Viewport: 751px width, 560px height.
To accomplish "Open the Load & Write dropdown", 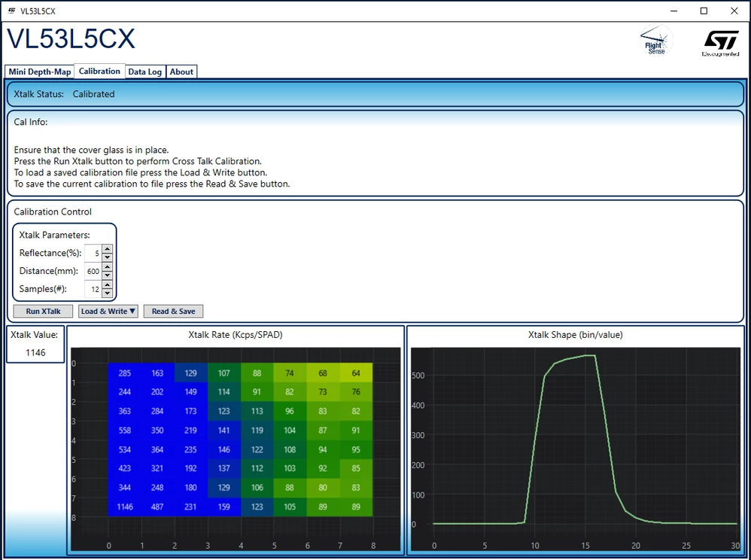I will (108, 312).
